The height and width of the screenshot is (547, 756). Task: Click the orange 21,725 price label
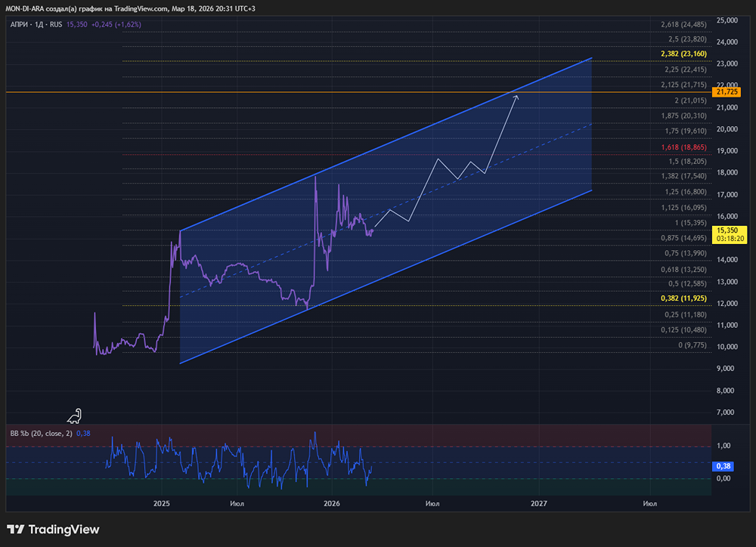click(726, 92)
